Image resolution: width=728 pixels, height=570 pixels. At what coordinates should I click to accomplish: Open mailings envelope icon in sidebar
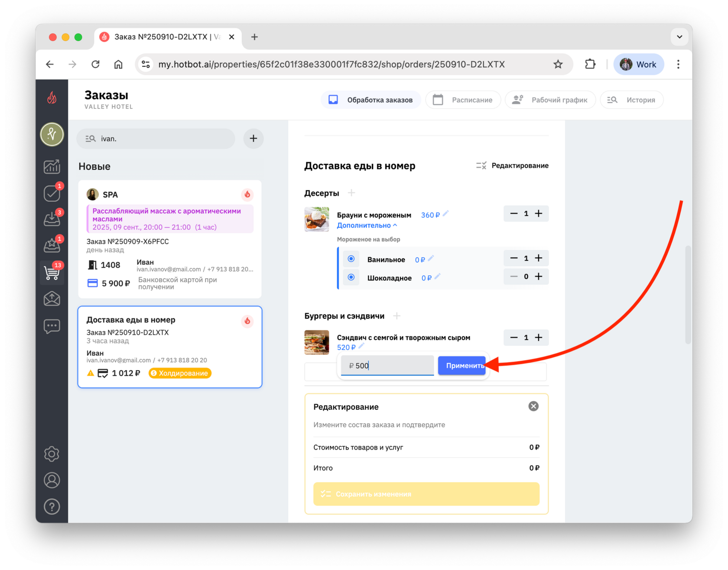click(52, 299)
